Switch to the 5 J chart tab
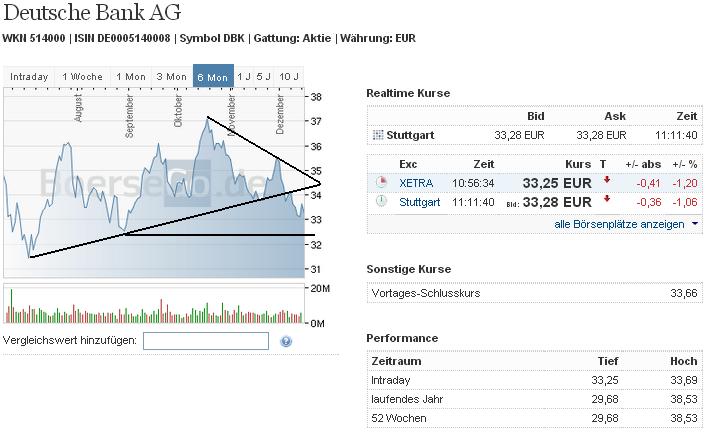The height and width of the screenshot is (435, 711). [x=263, y=77]
